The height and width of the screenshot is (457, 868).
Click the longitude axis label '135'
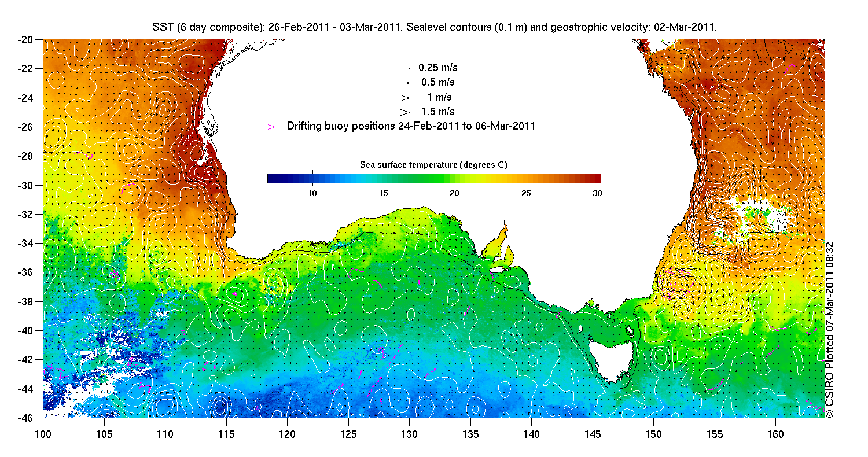[x=470, y=434]
